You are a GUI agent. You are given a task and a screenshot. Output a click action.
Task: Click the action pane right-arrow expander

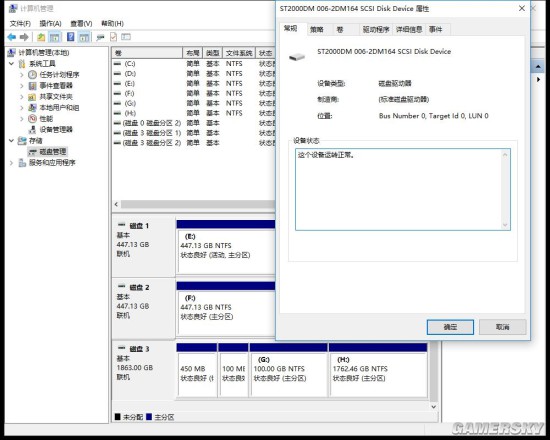pos(538,80)
